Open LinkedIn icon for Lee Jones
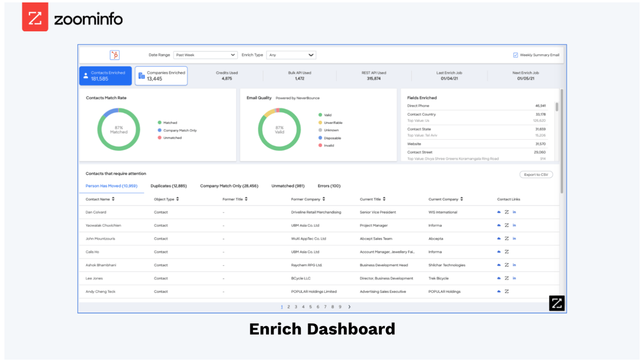Image resolution: width=644 pixels, height=362 pixels. tap(514, 278)
